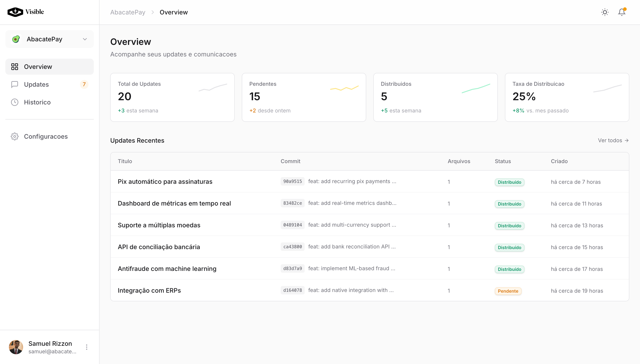Toggle the light/dark theme sun icon
The image size is (640, 364).
604,12
